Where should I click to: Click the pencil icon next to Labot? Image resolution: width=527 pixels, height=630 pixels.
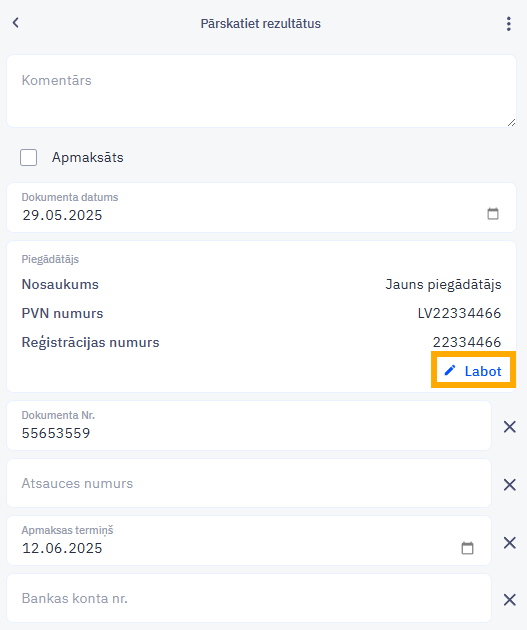tap(450, 370)
